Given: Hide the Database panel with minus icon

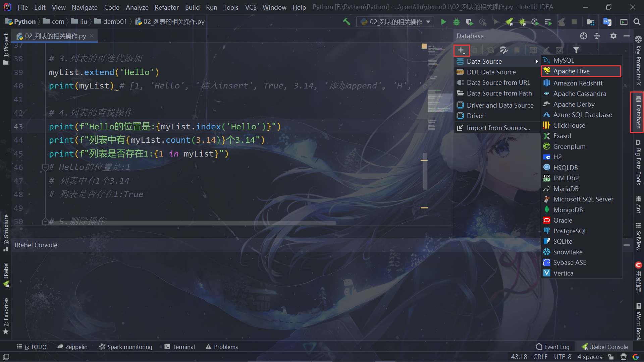Looking at the screenshot, I should point(627,36).
